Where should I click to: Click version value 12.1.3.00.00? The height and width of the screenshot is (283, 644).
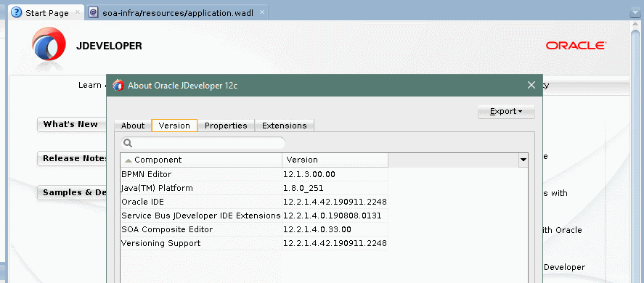pyautogui.click(x=309, y=174)
